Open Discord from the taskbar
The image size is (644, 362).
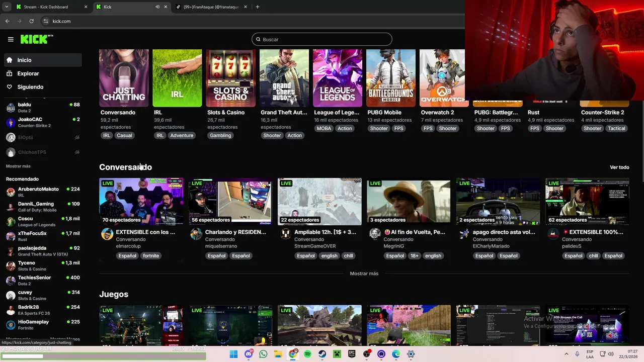[249, 354]
